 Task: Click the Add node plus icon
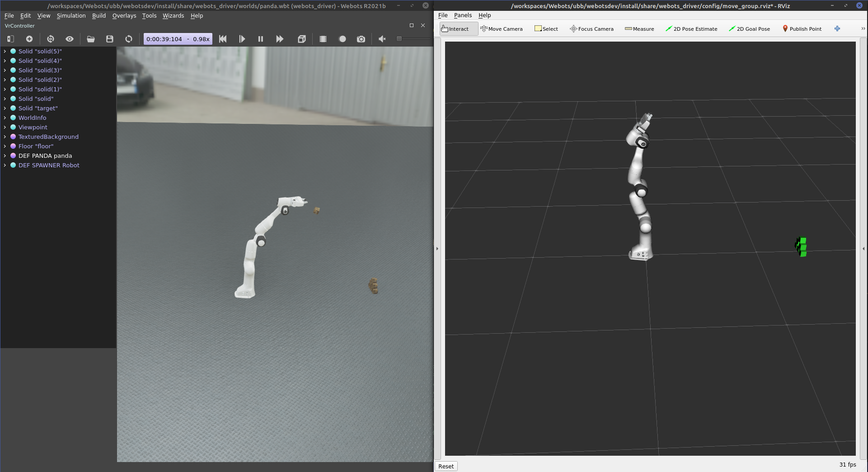click(29, 39)
